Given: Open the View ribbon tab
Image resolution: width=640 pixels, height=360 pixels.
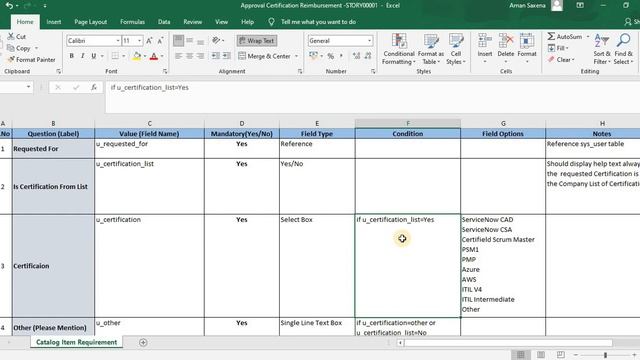Looking at the screenshot, I should [221, 22].
